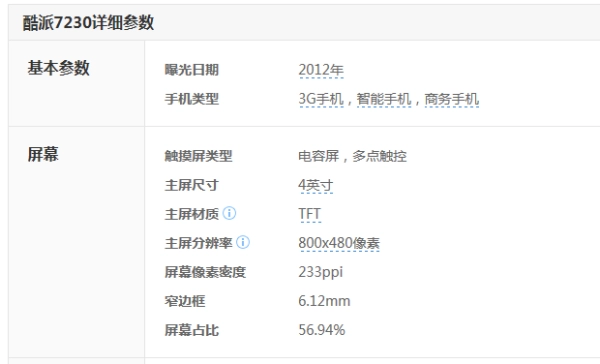Select the 屏幕像素密度 label
600x364 pixels.
205,272
